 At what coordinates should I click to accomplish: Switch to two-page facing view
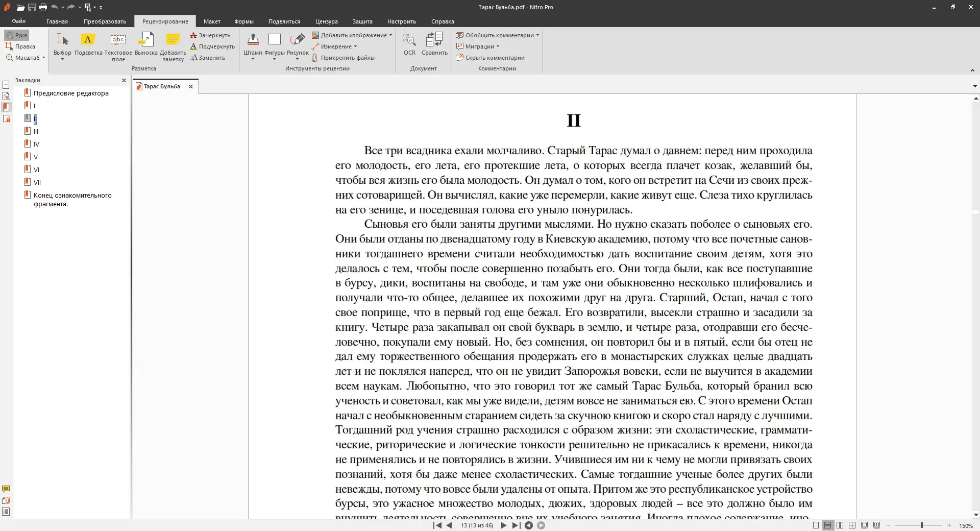(840, 525)
